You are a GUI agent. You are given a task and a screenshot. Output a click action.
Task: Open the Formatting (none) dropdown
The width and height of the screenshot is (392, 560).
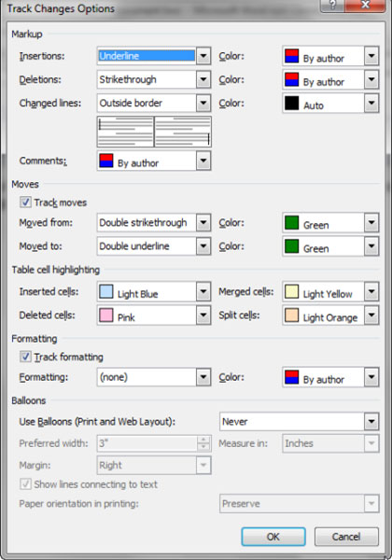click(x=203, y=377)
